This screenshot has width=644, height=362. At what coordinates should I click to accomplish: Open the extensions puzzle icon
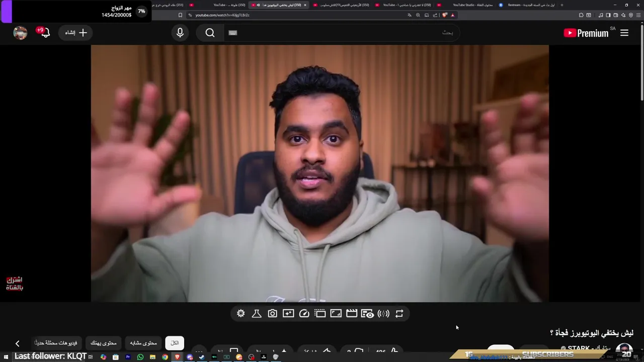coord(581,15)
